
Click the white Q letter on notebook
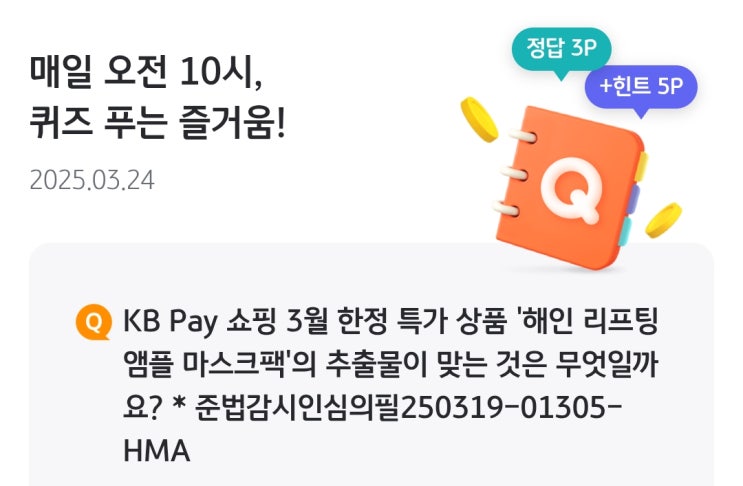point(572,190)
